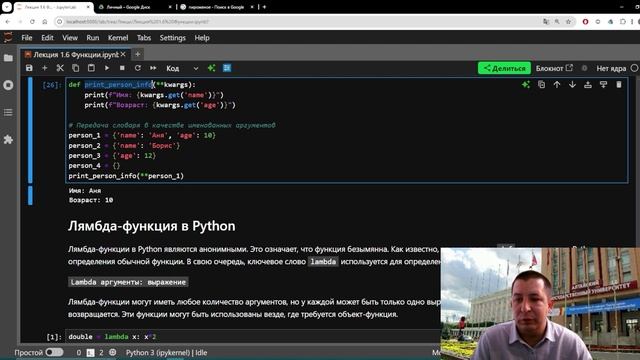640x360 pixels.
Task: Move the active cell up
Action: coord(557,84)
